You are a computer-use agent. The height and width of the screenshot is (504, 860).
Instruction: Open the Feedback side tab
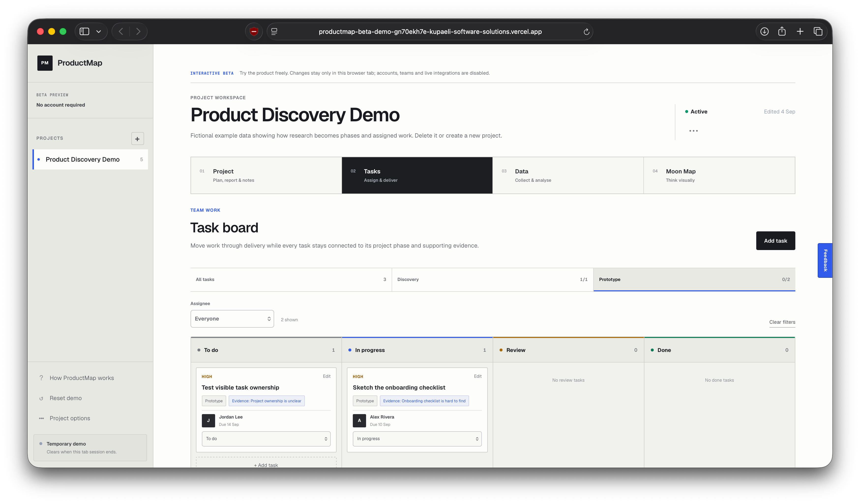(x=825, y=261)
